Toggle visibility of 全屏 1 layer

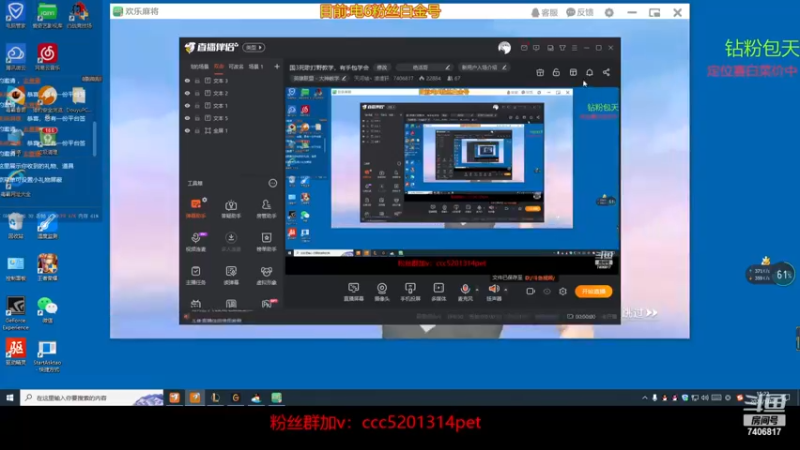coord(187,131)
